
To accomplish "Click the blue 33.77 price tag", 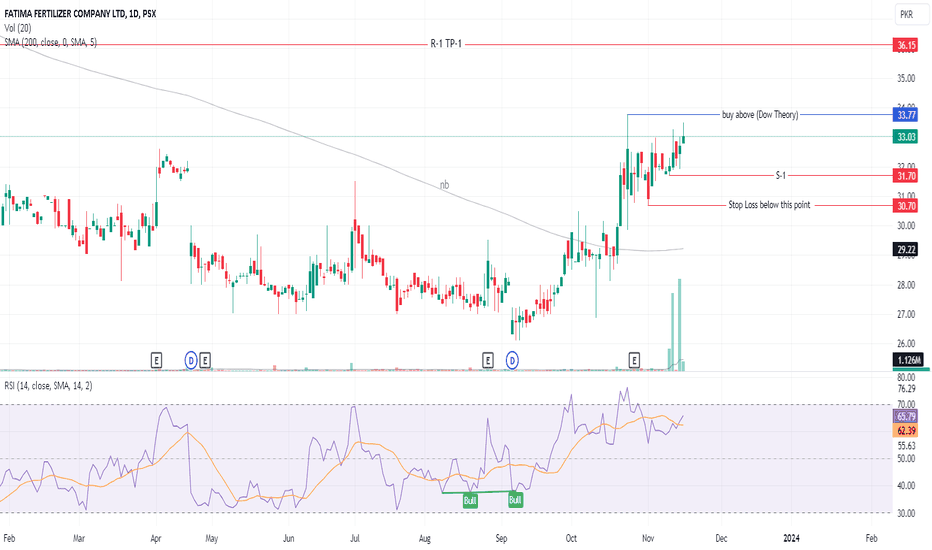I will pyautogui.click(x=906, y=115).
